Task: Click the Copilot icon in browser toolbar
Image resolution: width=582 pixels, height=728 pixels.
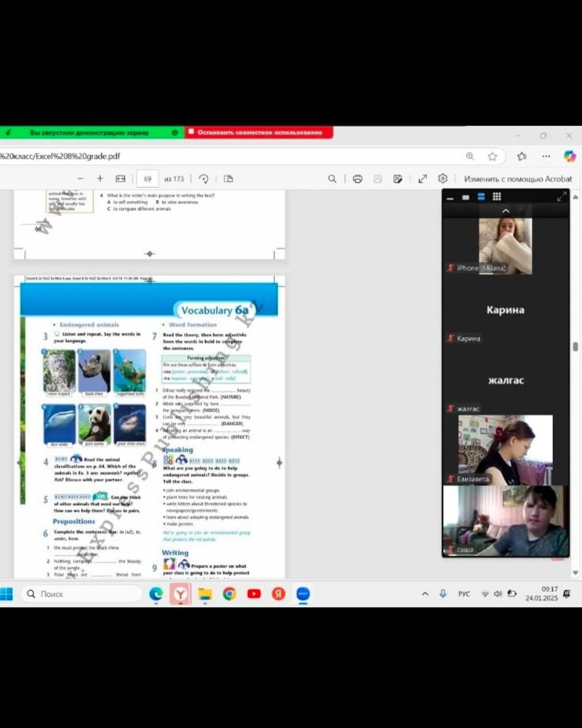Action: [x=569, y=156]
